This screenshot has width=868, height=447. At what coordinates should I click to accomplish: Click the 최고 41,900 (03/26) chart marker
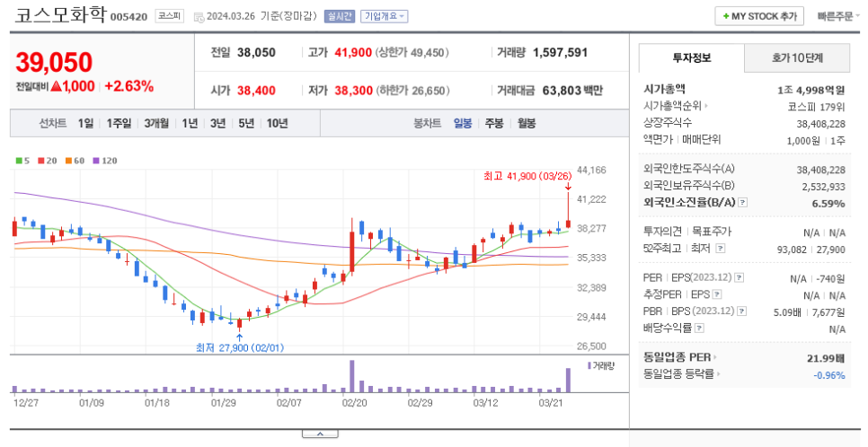pyautogui.click(x=527, y=176)
